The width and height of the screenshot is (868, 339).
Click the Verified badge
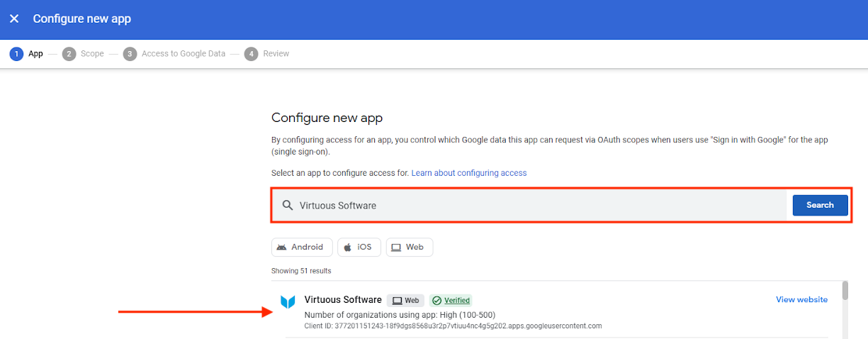[x=451, y=301]
